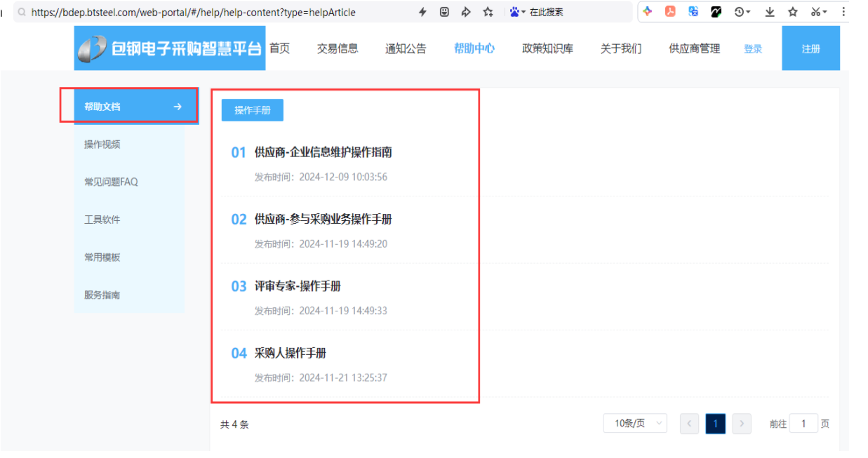Screen dimensions: 868x458
Task: Select 操作视频 in the help sidebar
Action: pyautogui.click(x=102, y=144)
